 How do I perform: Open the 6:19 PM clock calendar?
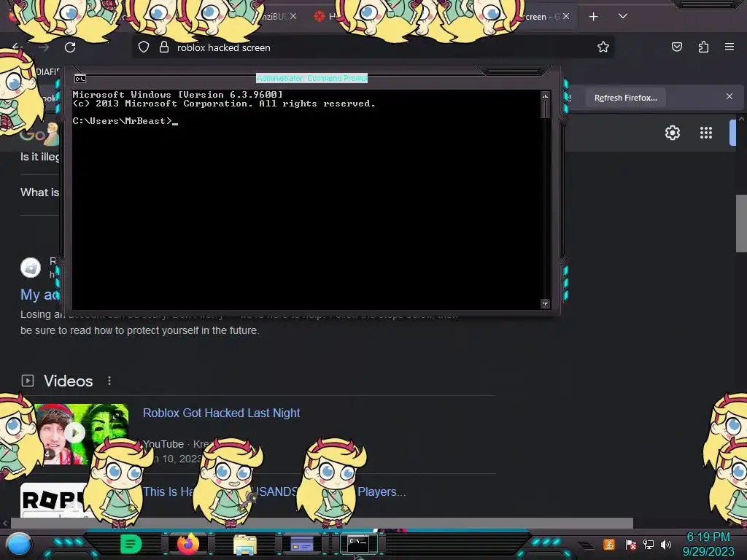tap(708, 544)
